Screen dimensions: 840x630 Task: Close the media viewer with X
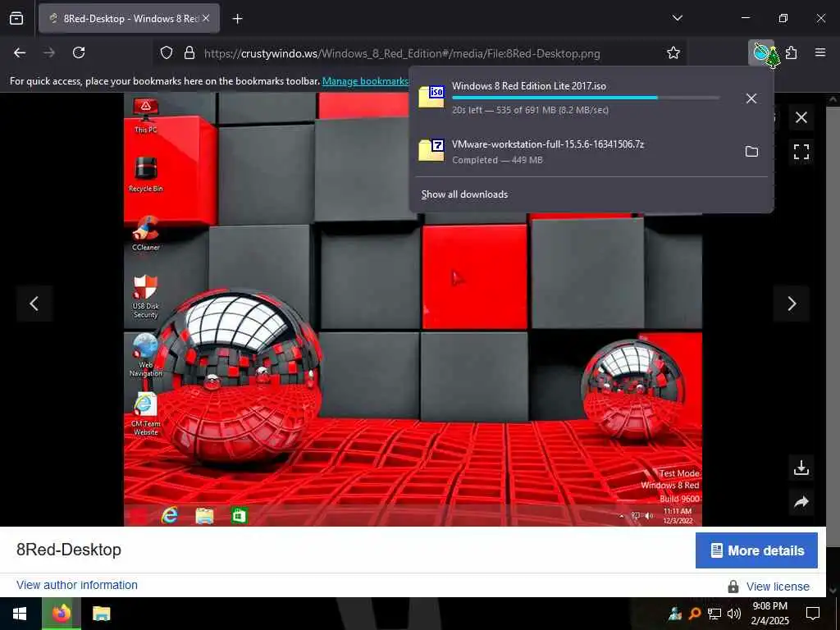pos(801,117)
